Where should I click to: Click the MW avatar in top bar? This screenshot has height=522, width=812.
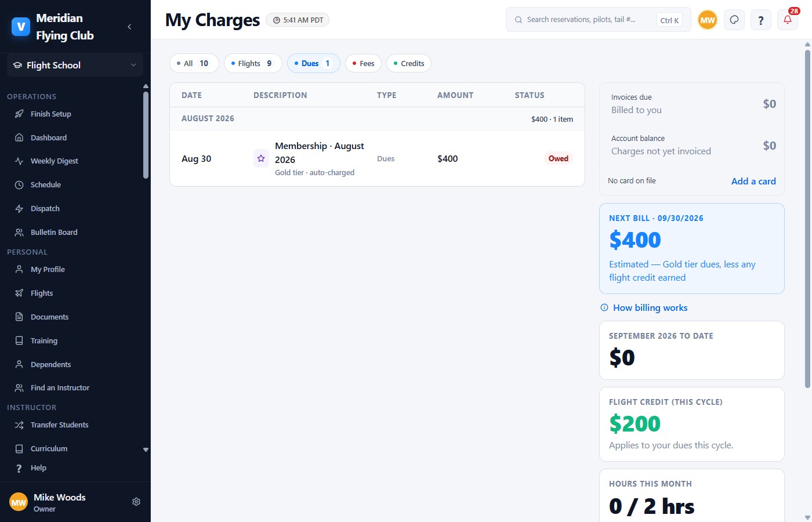[x=708, y=20]
